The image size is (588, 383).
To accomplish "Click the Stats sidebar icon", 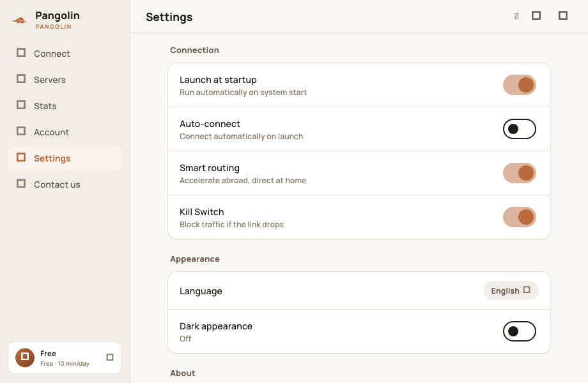I will click(x=21, y=105).
